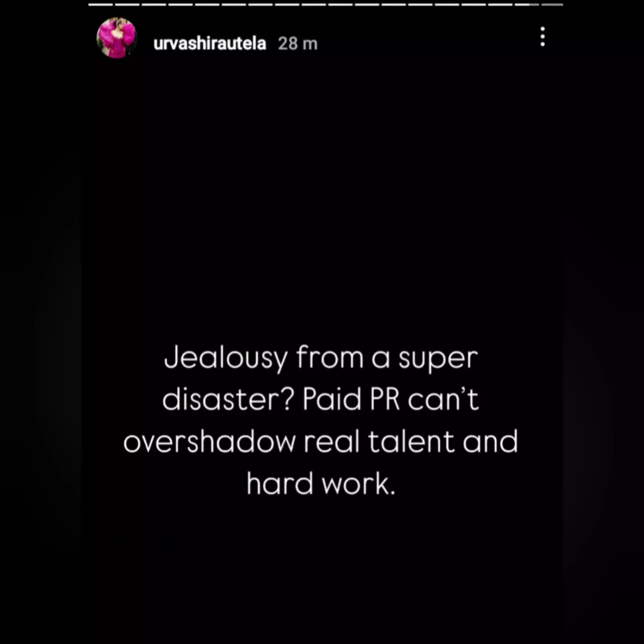Select the last fully filled progress segment
644x644 pixels.
coord(500,5)
